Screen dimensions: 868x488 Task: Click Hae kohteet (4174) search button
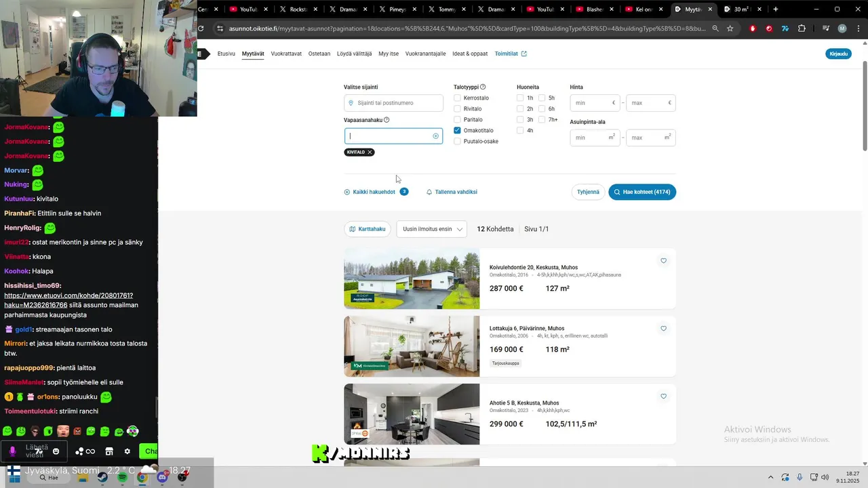(x=642, y=192)
